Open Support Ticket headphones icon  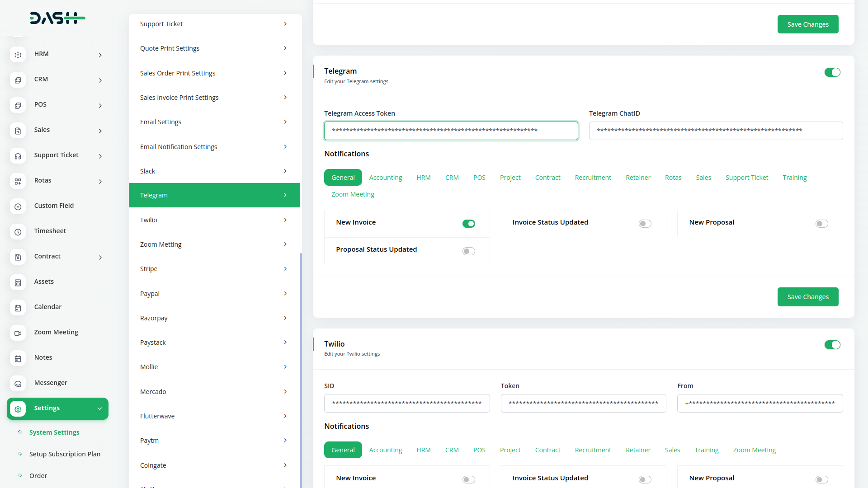click(x=18, y=156)
